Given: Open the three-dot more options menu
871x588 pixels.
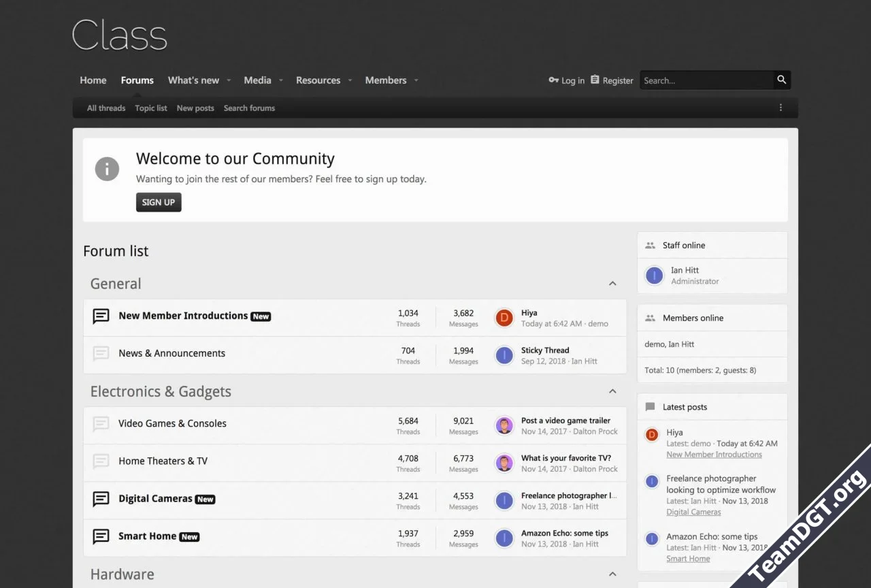Looking at the screenshot, I should pos(780,108).
